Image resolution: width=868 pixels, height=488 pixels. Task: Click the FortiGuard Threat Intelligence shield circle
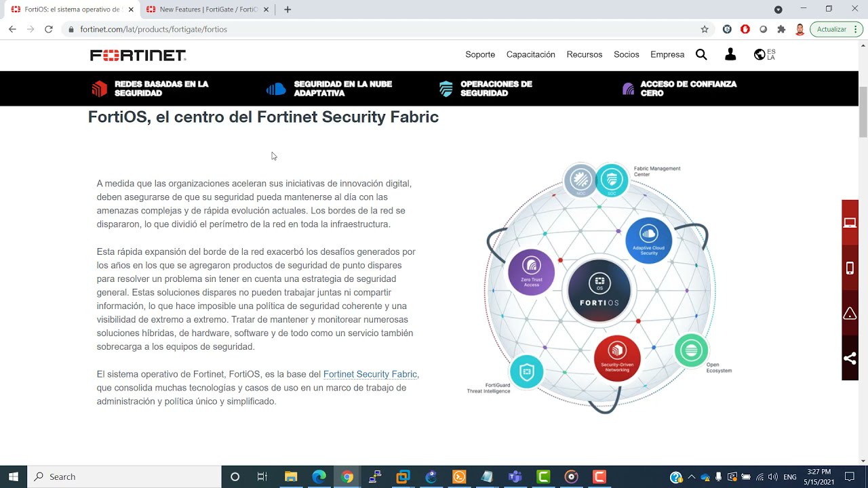tap(527, 371)
